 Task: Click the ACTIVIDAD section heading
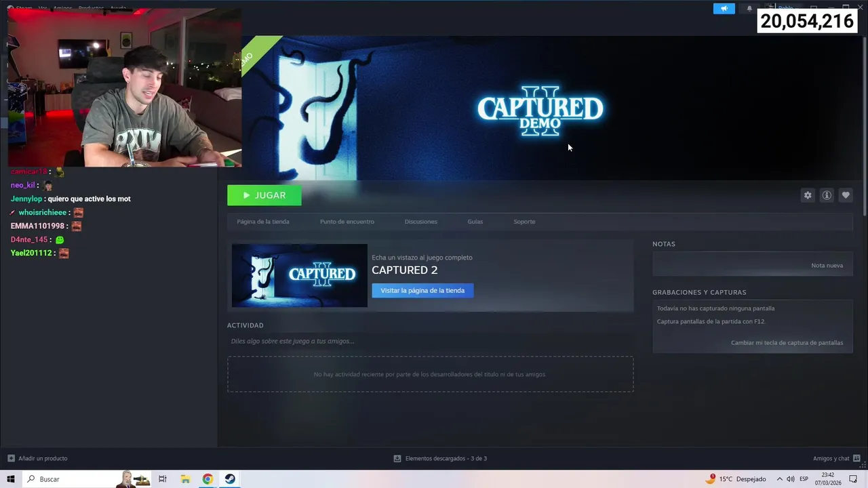(245, 325)
